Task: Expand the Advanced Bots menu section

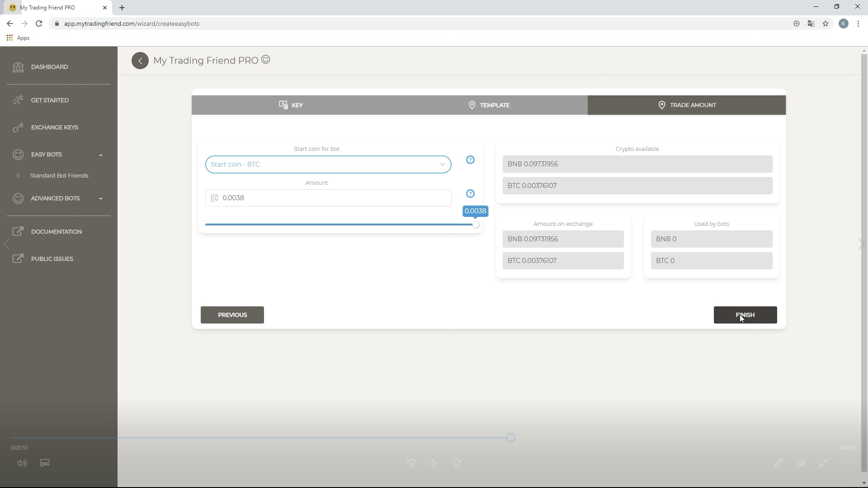Action: tap(101, 199)
